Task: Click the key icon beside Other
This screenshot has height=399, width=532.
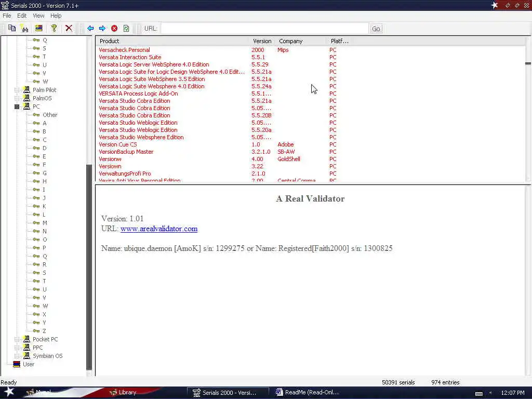Action: click(x=36, y=115)
